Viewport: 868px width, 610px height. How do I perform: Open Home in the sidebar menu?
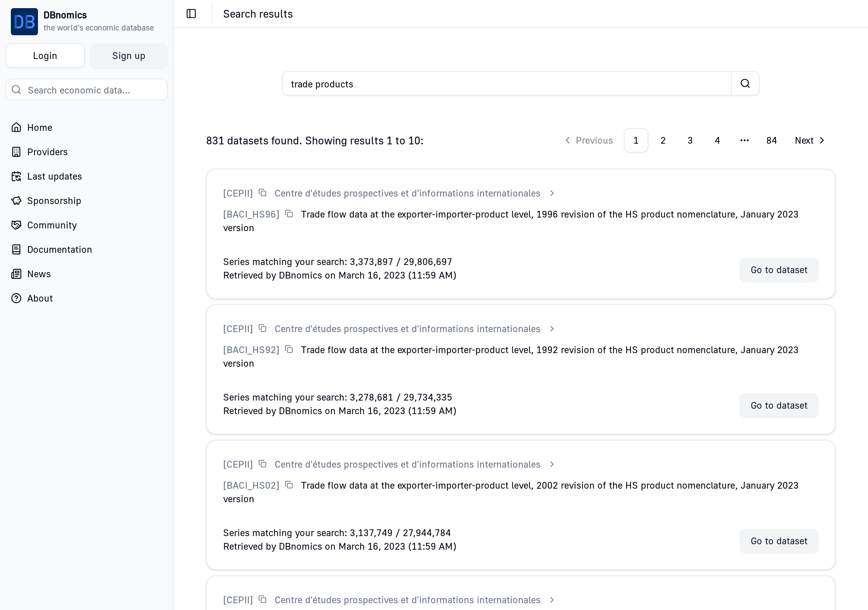(86, 127)
